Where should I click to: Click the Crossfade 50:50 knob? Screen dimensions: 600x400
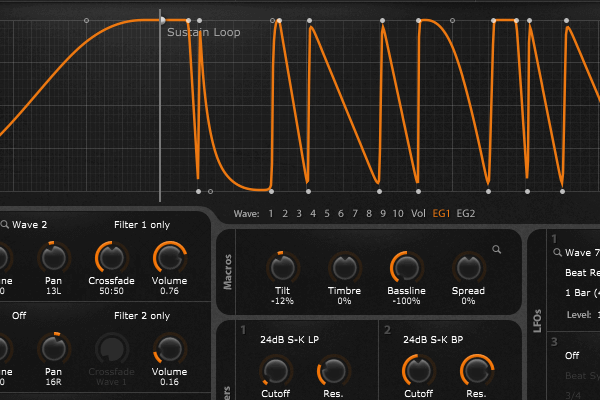111,258
